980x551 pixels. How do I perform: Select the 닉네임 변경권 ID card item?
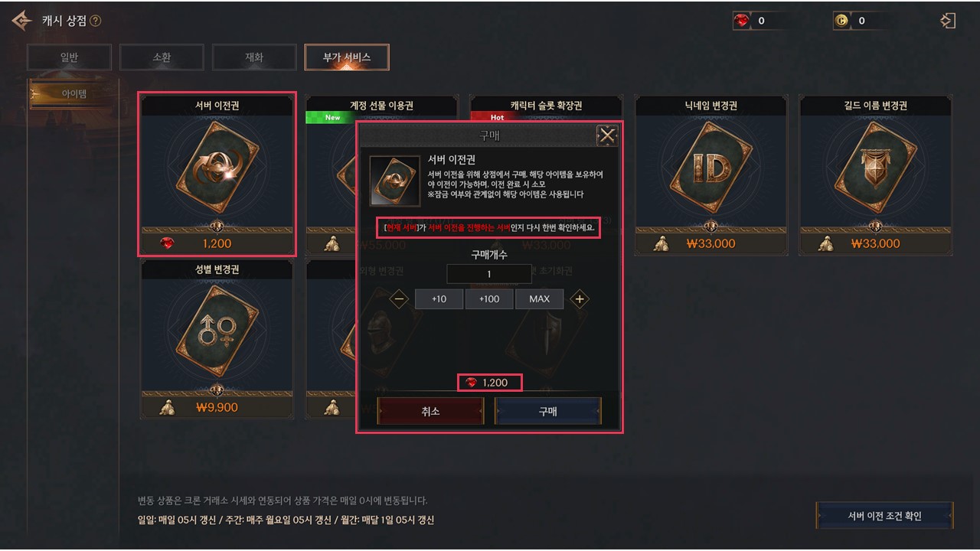point(710,175)
